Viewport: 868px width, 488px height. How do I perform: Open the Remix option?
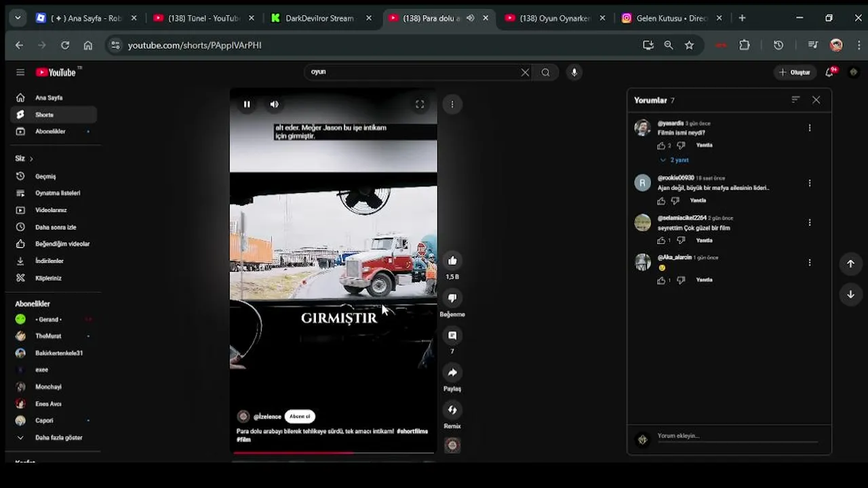pyautogui.click(x=452, y=410)
